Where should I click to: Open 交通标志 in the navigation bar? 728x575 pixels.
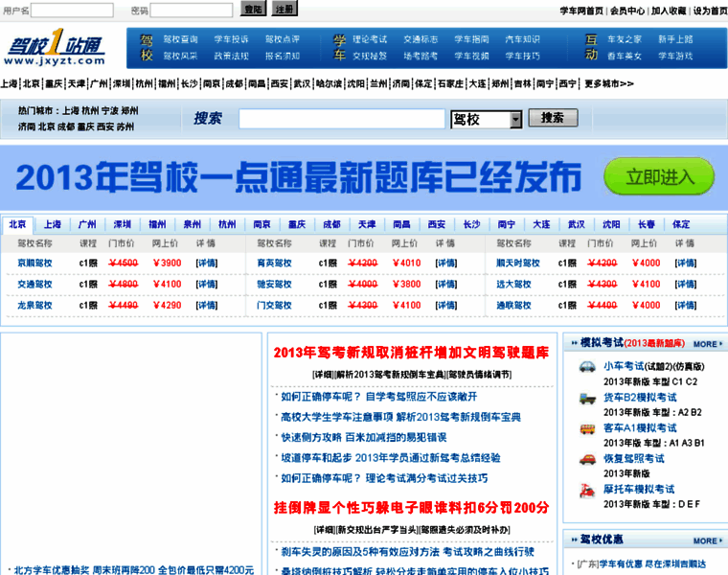pos(421,39)
